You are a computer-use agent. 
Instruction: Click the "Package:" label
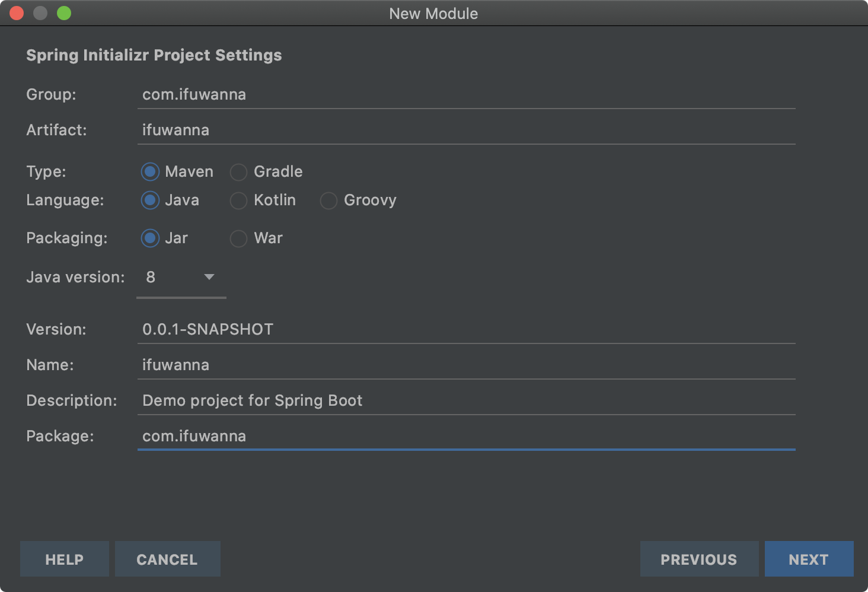point(60,437)
